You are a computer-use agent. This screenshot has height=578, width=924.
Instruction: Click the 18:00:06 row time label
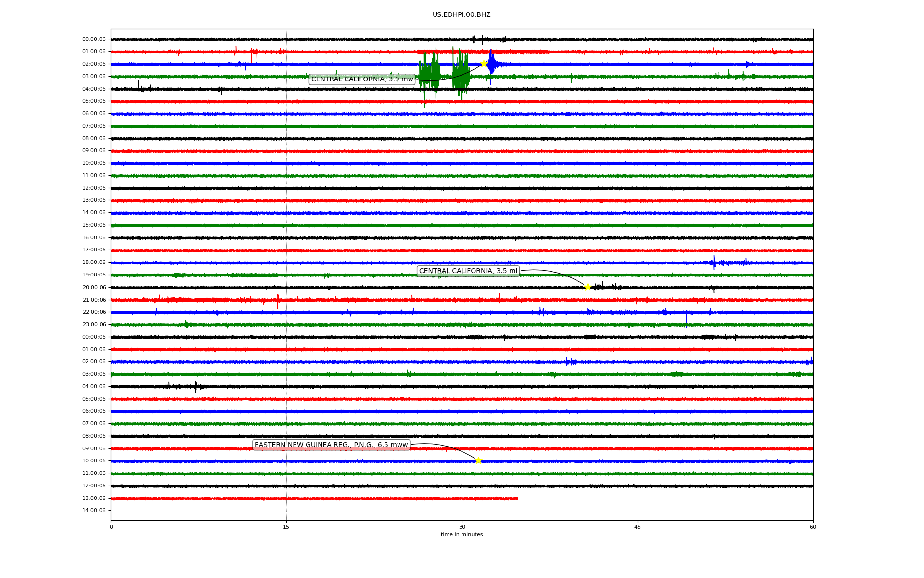pyautogui.click(x=94, y=263)
